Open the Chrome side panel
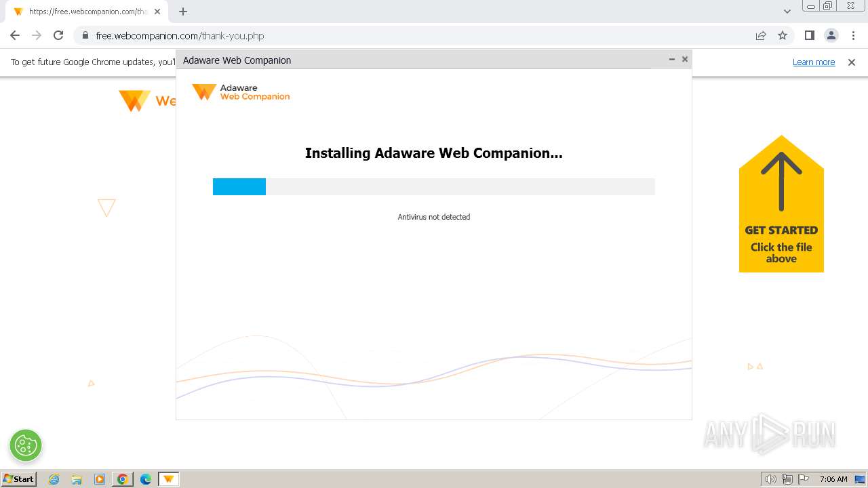 809,35
